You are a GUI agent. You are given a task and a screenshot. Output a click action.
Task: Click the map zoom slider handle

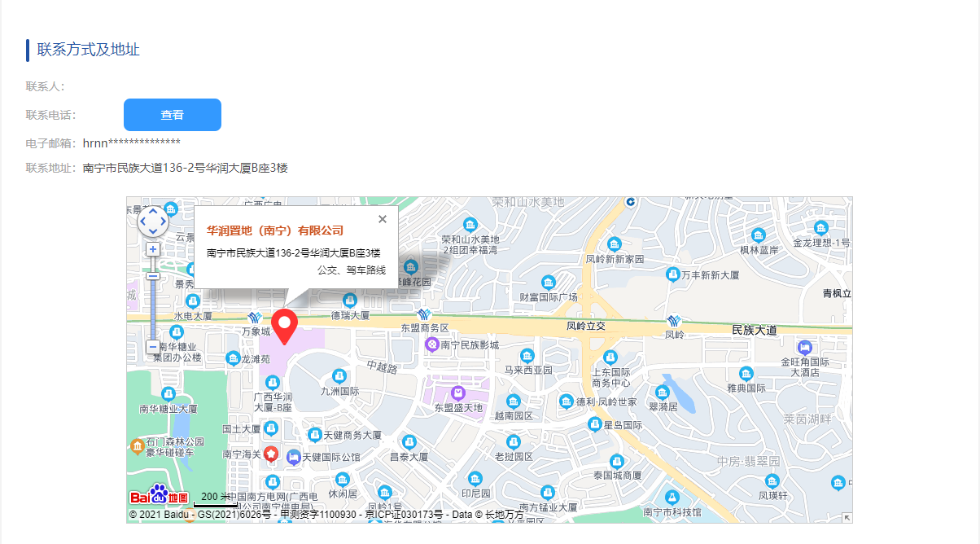pyautogui.click(x=152, y=276)
